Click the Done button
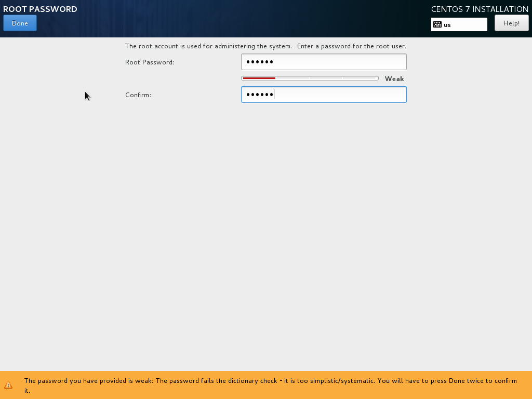The width and height of the screenshot is (532, 399). pos(20,23)
